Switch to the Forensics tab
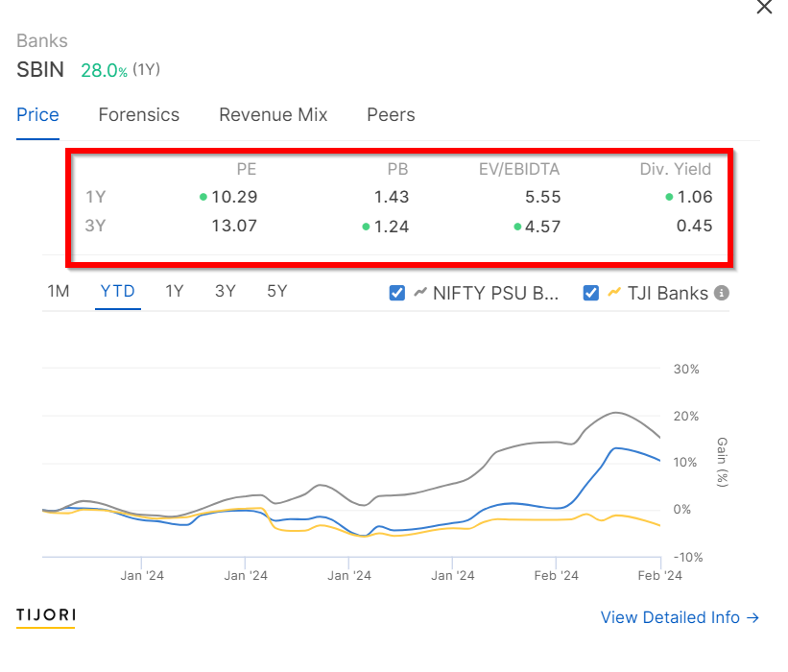Image resolution: width=788 pixels, height=672 pixels. coord(139,115)
